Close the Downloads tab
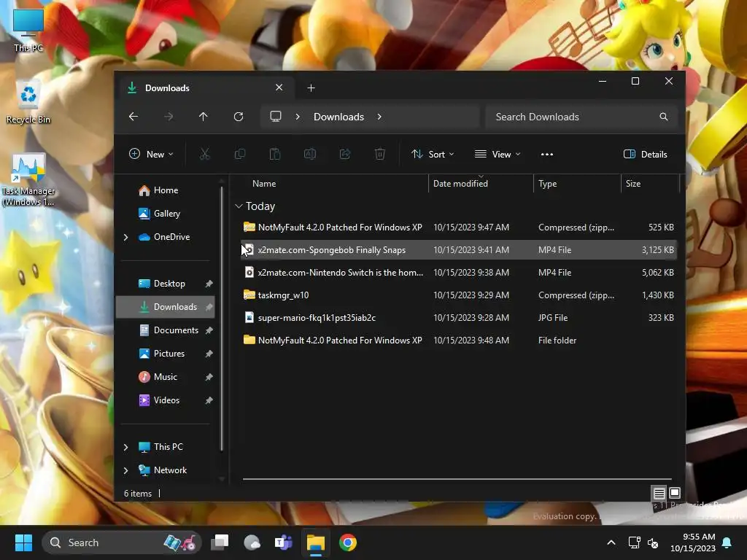This screenshot has height=560, width=747. pyautogui.click(x=279, y=87)
